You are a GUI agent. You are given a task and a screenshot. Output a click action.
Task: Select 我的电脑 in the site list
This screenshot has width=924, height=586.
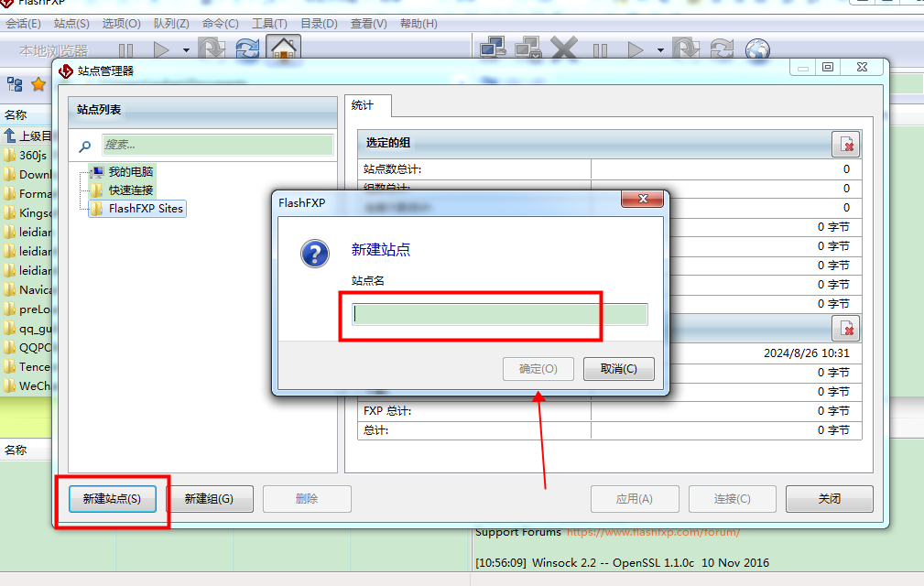[x=130, y=171]
